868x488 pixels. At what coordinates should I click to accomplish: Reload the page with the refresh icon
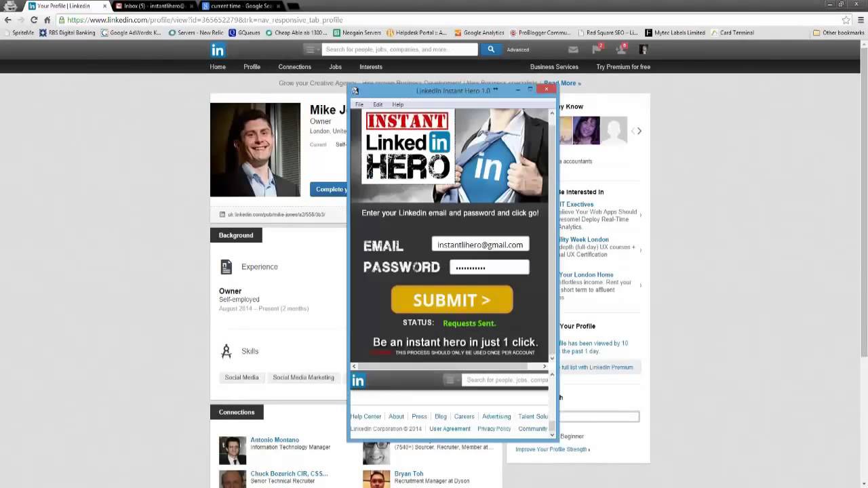[34, 20]
